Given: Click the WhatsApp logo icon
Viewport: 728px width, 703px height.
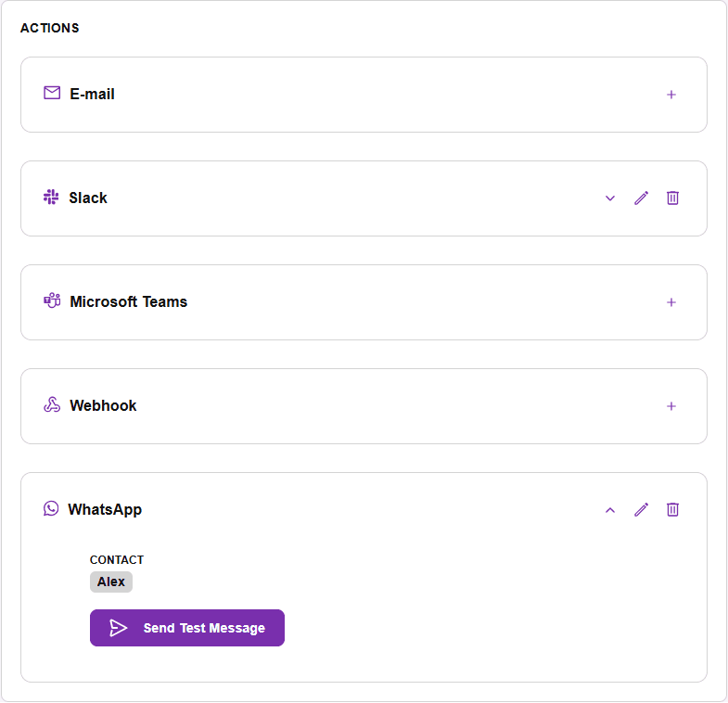Looking at the screenshot, I should tap(51, 508).
